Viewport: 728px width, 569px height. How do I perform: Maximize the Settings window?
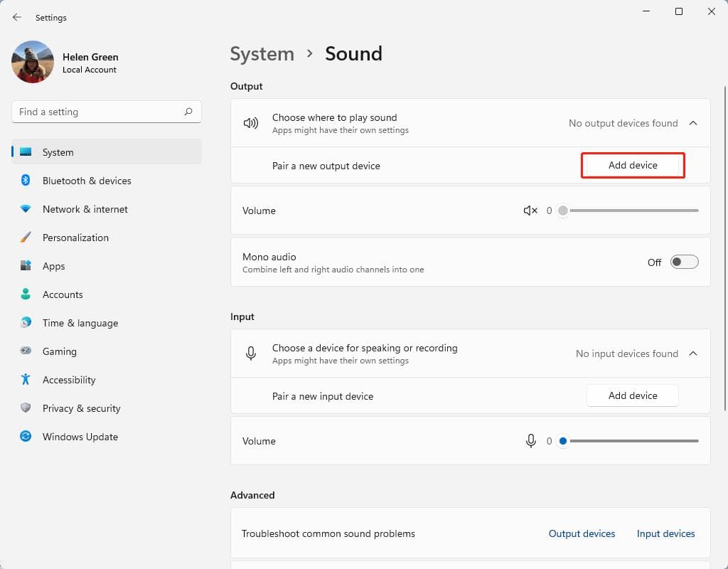pos(679,11)
